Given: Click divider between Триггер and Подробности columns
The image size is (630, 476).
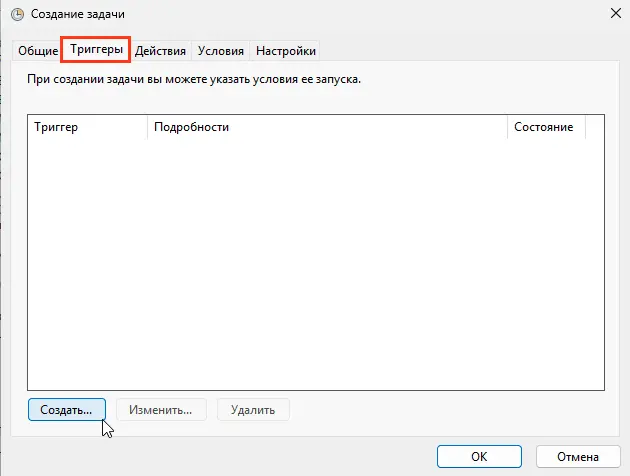Looking at the screenshot, I should click(x=147, y=128).
